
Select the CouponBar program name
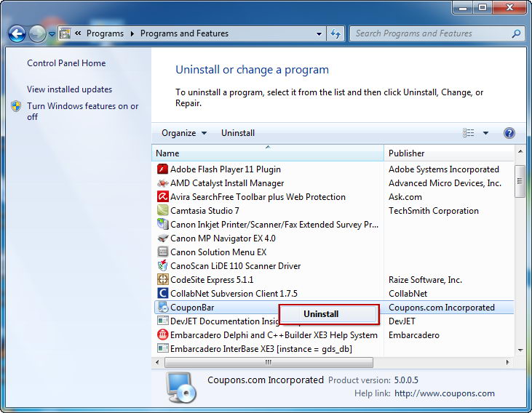tap(192, 308)
